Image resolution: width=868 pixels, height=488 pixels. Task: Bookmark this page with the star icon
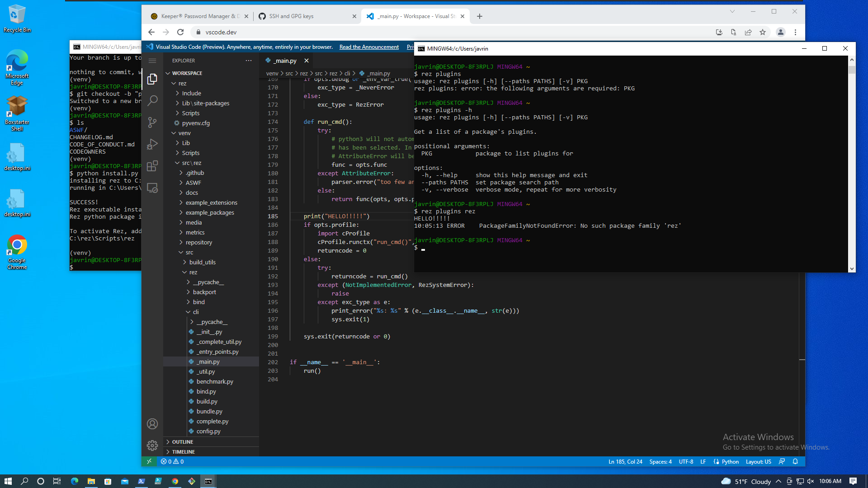763,32
